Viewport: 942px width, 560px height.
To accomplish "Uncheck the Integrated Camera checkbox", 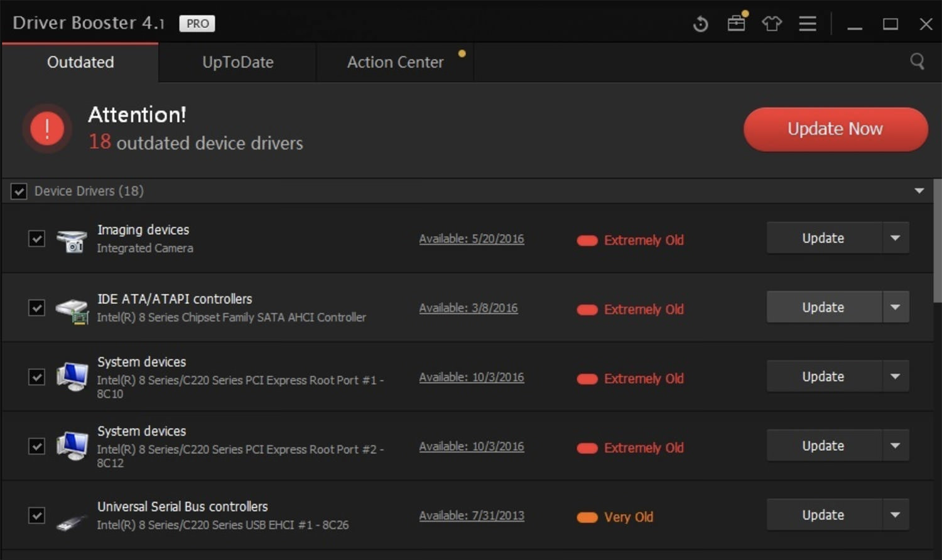I will pyautogui.click(x=36, y=239).
